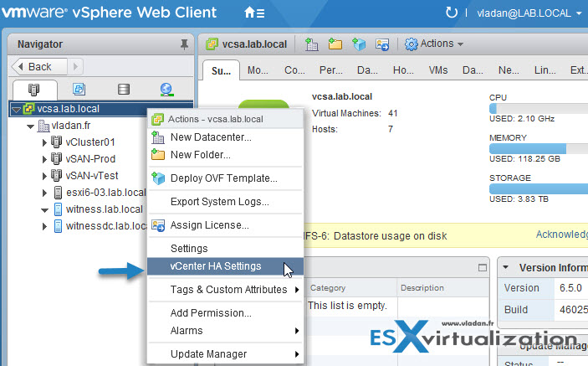The image size is (588, 366).
Task: Open the Monitor tab
Action: [x=258, y=70]
